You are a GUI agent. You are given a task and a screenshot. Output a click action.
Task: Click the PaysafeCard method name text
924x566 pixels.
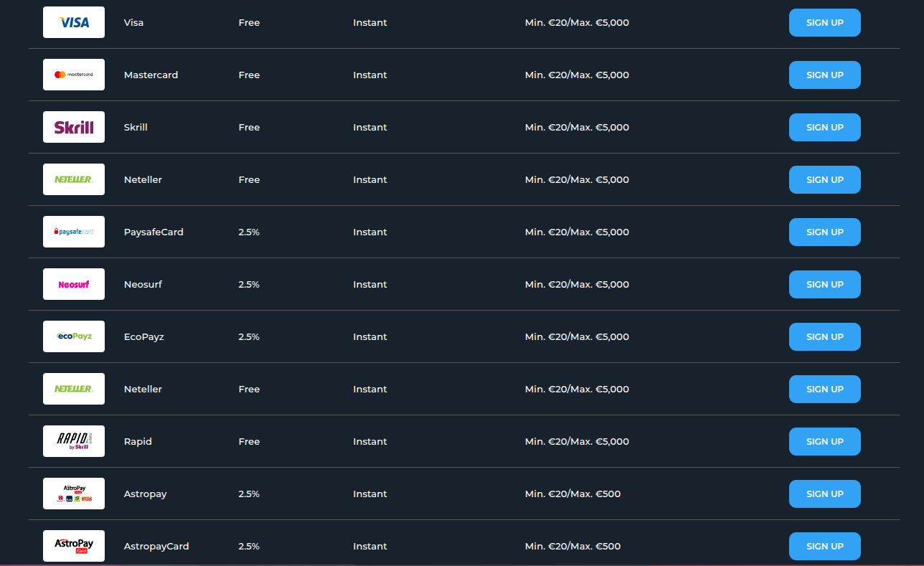point(154,232)
